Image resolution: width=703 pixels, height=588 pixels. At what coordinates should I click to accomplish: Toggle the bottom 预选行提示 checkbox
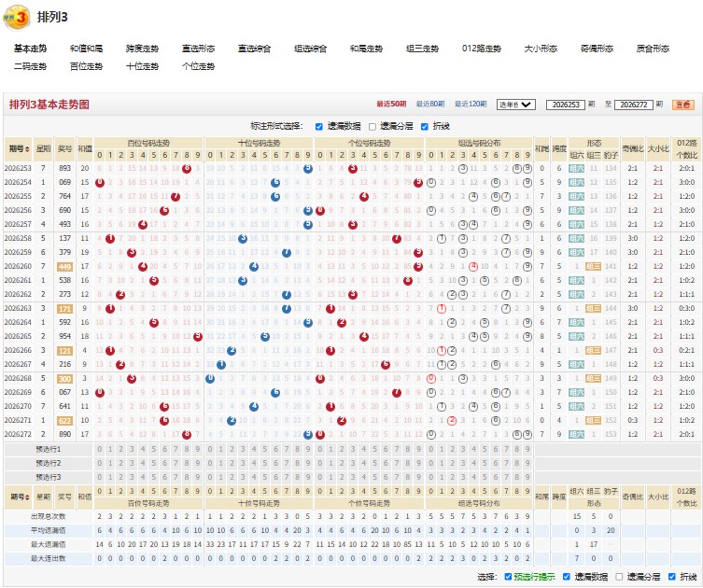click(x=508, y=577)
